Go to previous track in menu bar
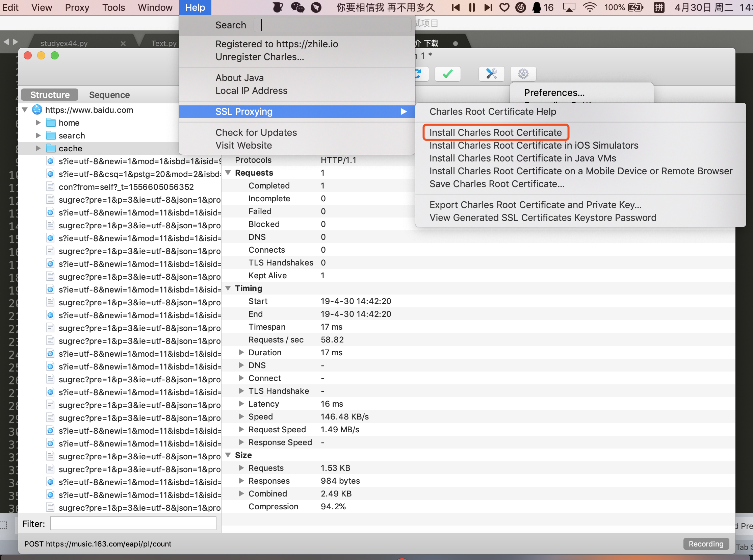 pyautogui.click(x=456, y=7)
